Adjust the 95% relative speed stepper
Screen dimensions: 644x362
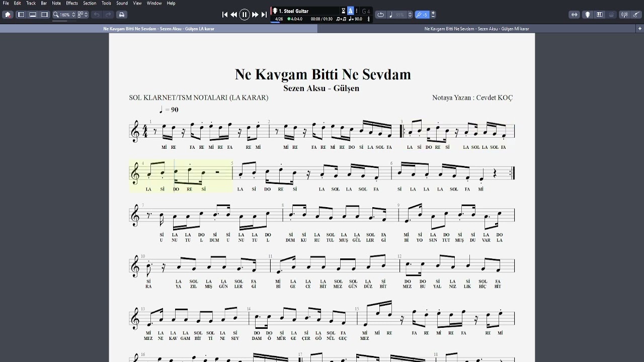pyautogui.click(x=410, y=15)
